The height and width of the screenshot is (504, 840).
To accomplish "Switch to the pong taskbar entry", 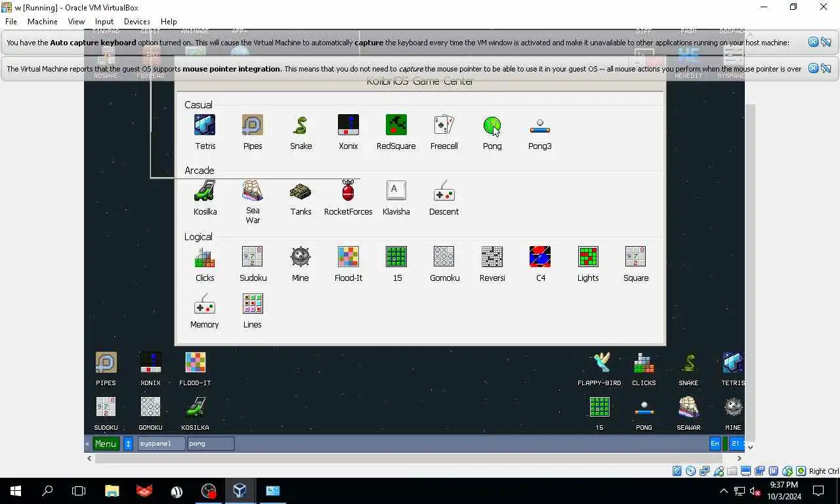I will click(x=211, y=444).
